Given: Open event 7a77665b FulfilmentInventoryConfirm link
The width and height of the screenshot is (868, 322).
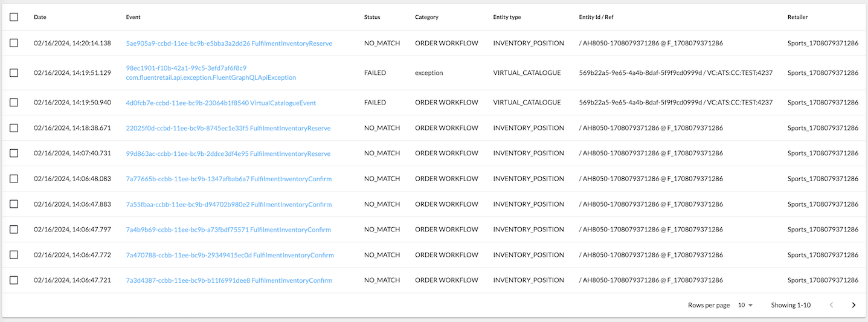Looking at the screenshot, I should 228,179.
